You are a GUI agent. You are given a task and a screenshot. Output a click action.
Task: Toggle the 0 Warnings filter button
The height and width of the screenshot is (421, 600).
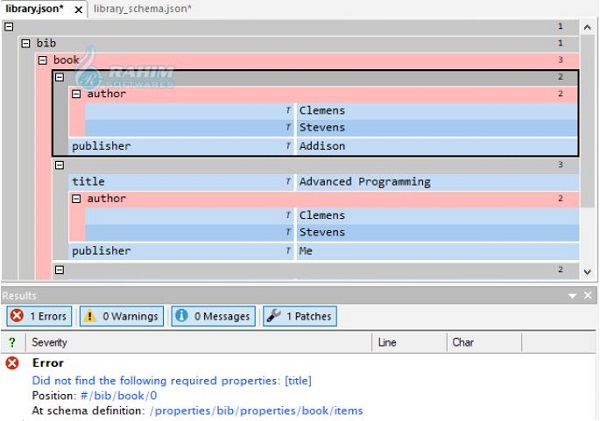122,316
